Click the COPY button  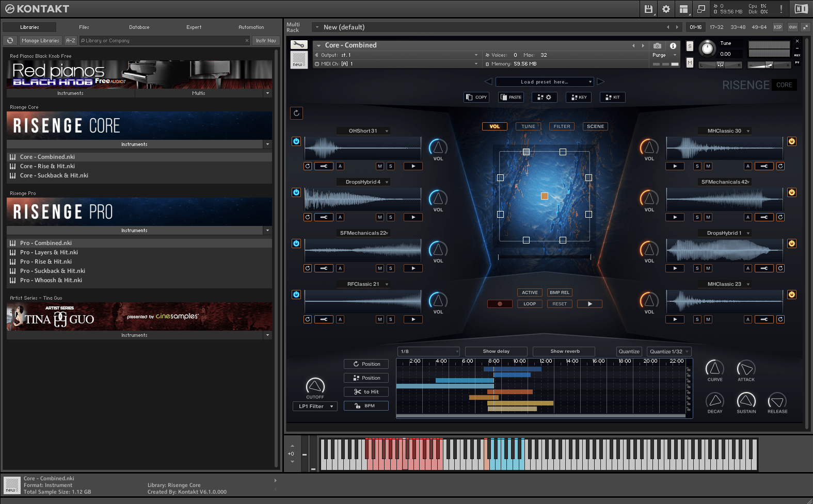click(476, 97)
